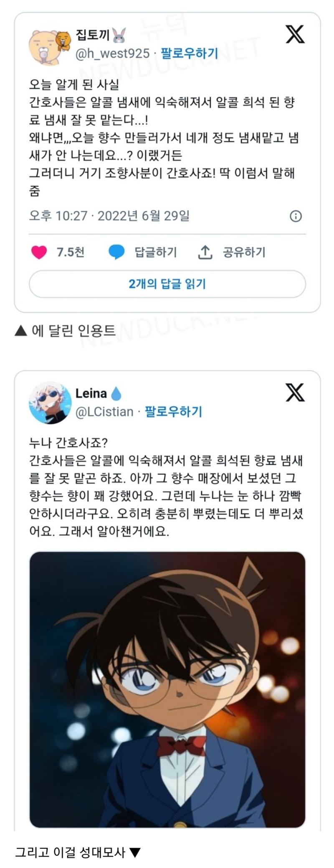Open the tweet info circle icon

coord(296,216)
